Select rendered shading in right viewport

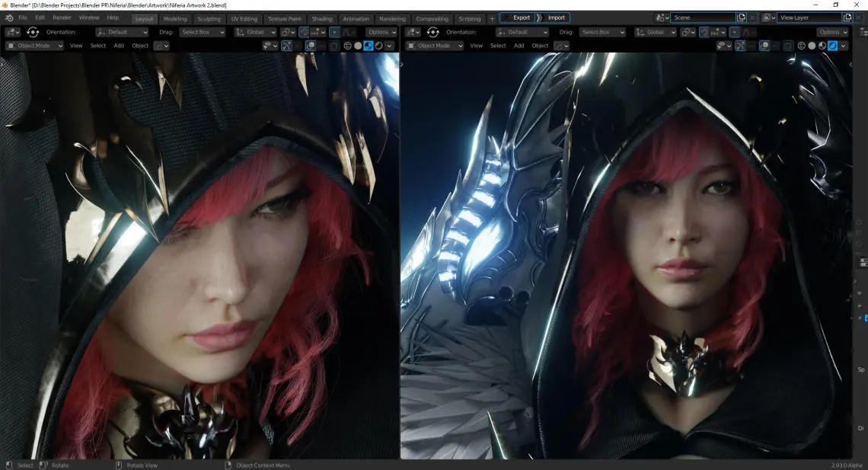click(x=832, y=46)
